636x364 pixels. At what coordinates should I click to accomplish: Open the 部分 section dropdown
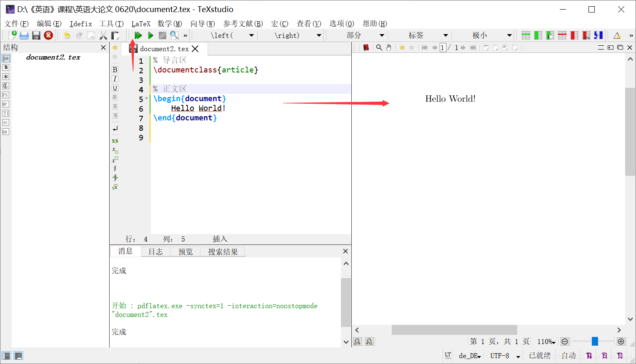(x=382, y=35)
